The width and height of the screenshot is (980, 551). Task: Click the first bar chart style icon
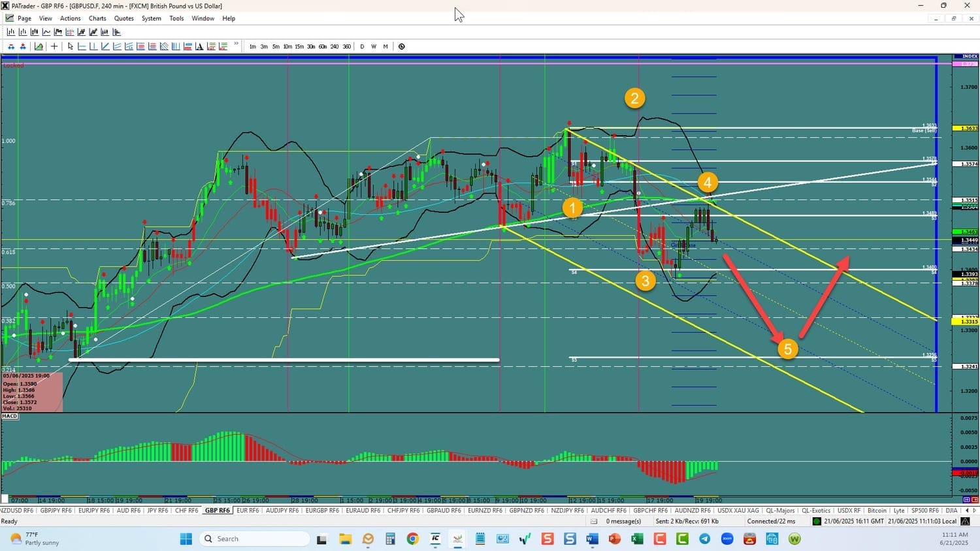[11, 31]
